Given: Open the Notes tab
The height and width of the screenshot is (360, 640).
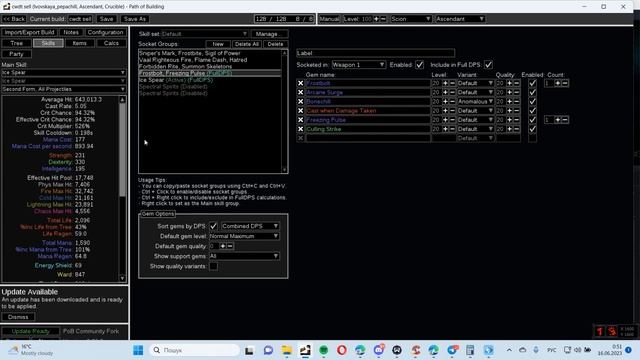Looking at the screenshot, I should (x=71, y=32).
